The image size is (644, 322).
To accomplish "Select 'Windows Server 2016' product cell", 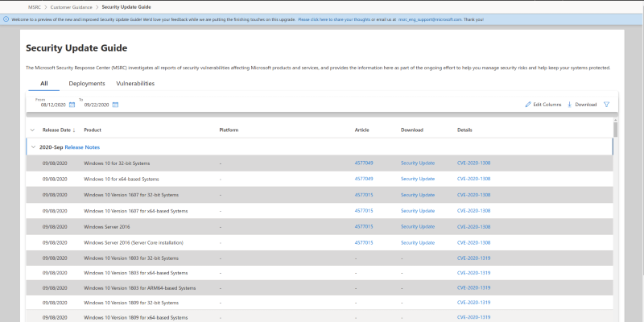I will (x=107, y=227).
